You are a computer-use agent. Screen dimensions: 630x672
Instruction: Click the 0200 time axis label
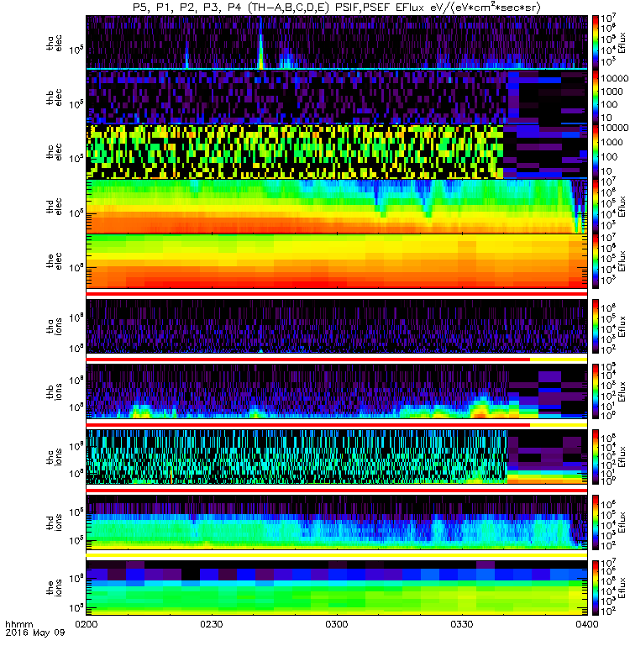tap(87, 624)
